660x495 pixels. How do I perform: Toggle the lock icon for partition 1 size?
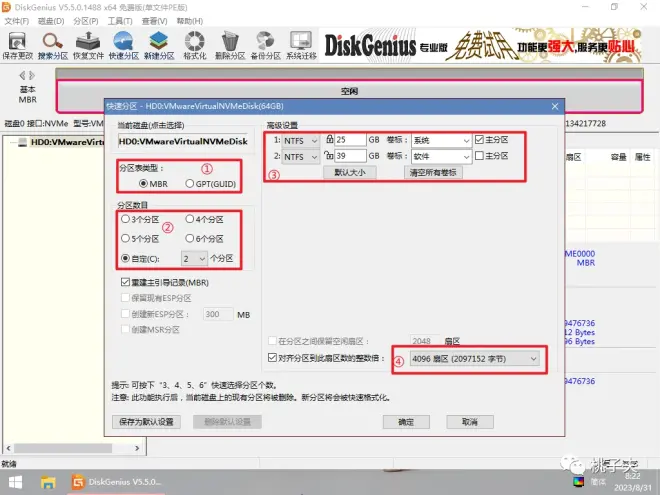330,139
